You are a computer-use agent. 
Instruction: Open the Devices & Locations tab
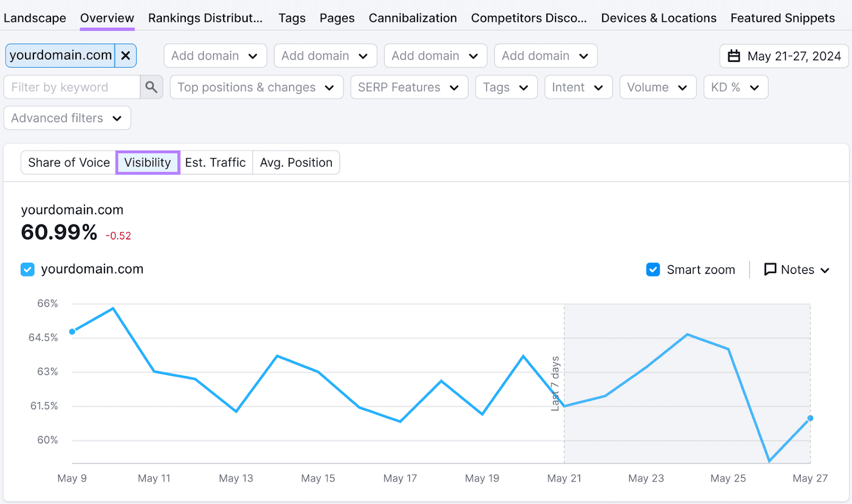[658, 18]
